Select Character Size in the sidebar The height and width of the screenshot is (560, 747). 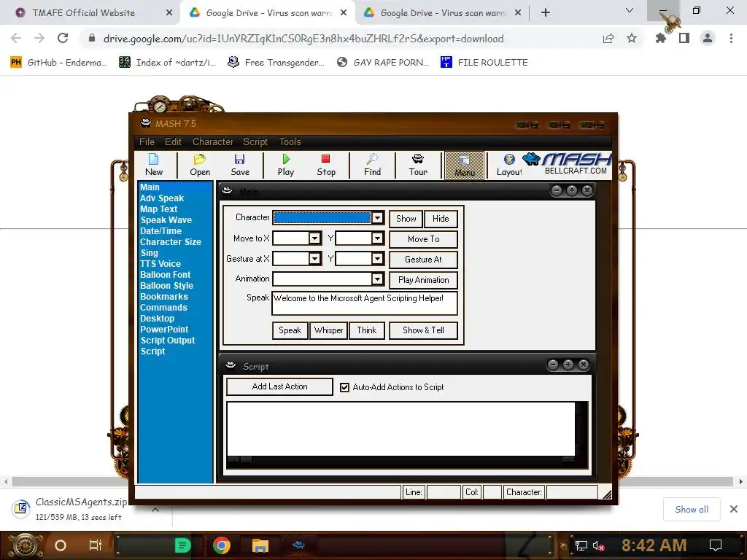(171, 242)
